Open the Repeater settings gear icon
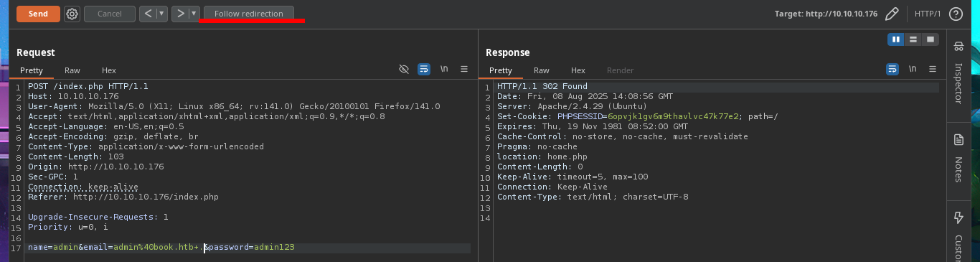The width and height of the screenshot is (980, 262). click(x=72, y=14)
